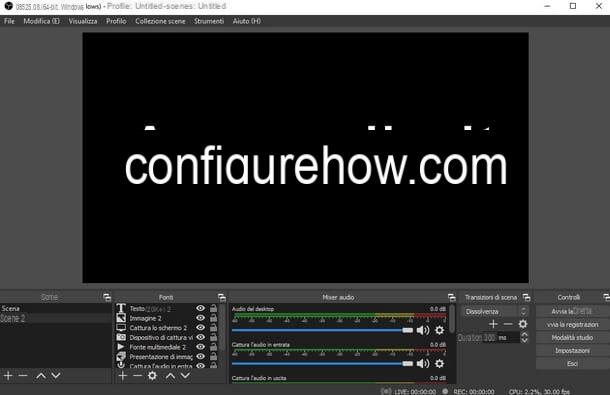Image resolution: width=610 pixels, height=395 pixels.
Task: Enable Modalità studio
Action: [x=572, y=337]
